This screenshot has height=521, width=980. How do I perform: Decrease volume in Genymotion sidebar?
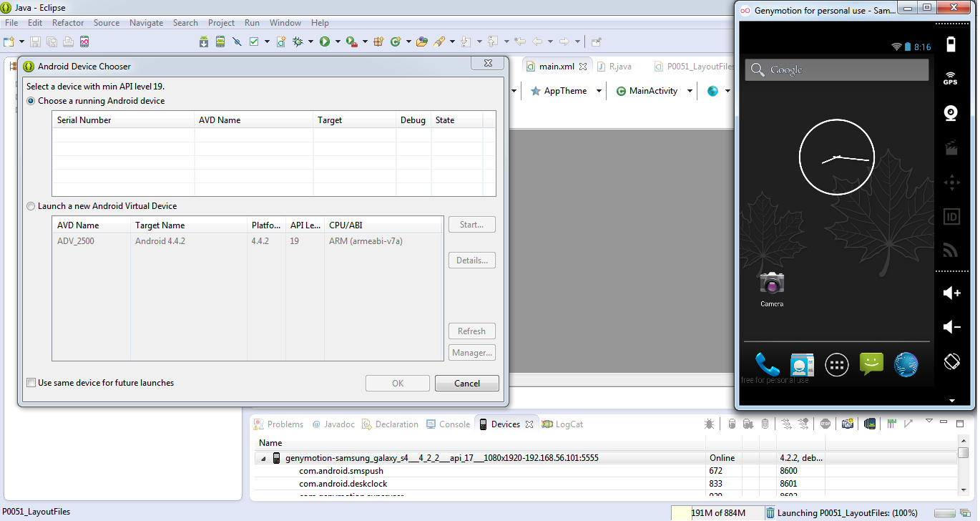[951, 327]
